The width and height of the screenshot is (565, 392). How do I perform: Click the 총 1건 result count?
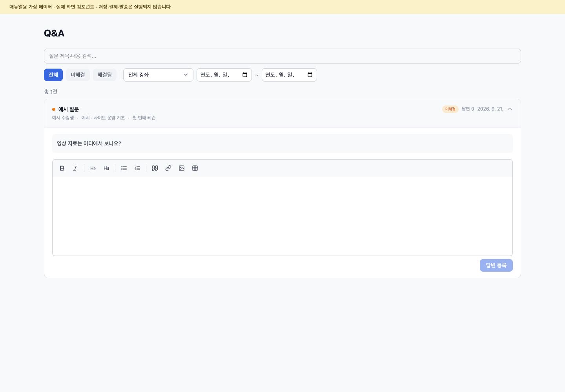pos(51,92)
